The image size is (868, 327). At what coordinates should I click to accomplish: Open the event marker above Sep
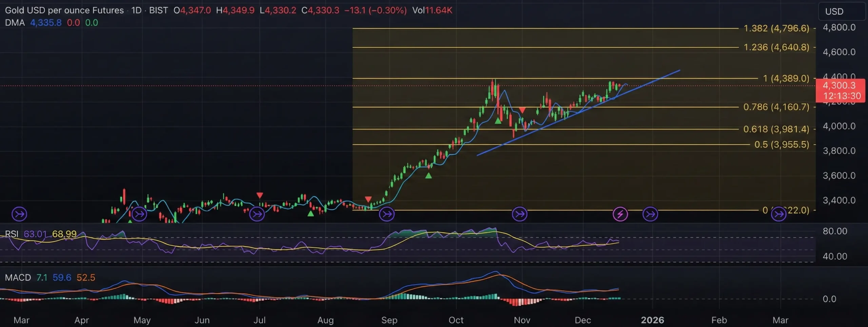click(387, 214)
